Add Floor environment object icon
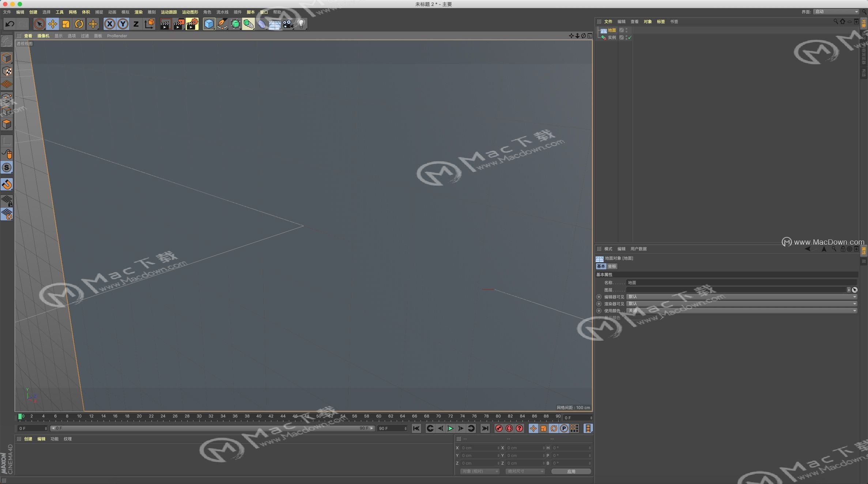Viewport: 868px width, 484px height. coord(275,24)
